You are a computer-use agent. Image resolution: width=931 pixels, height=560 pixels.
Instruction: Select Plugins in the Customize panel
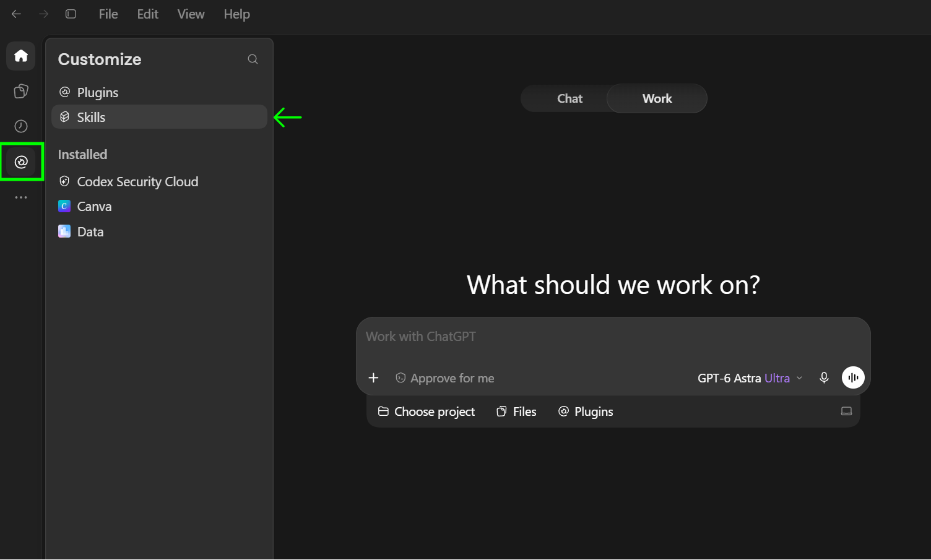coord(159,93)
